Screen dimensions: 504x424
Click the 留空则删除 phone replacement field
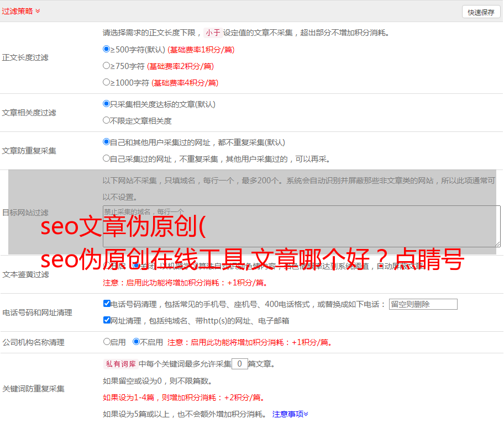[x=423, y=304]
